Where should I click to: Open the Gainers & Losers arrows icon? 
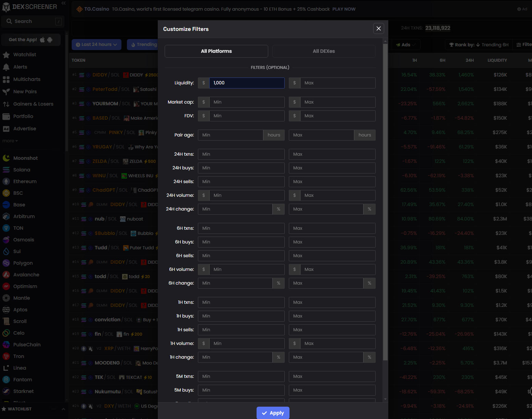[6, 104]
